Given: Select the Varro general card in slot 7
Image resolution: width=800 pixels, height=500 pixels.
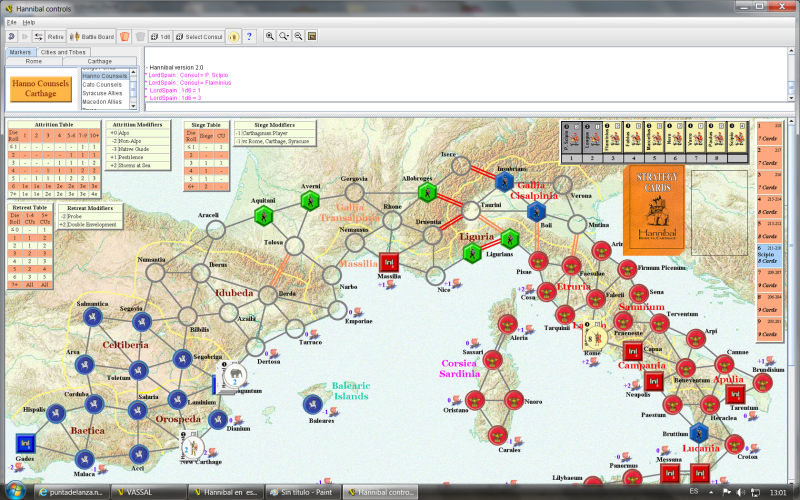Looking at the screenshot, I should coord(696,137).
